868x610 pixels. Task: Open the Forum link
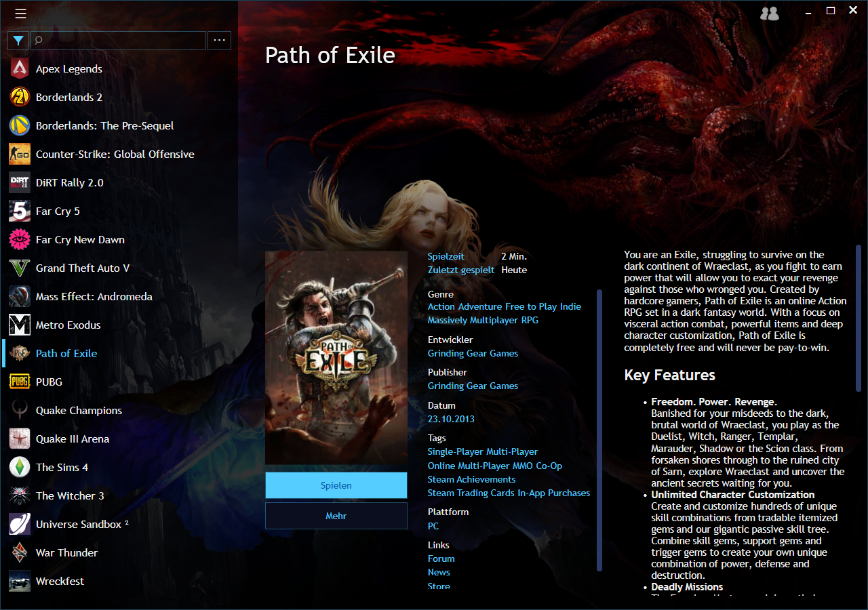click(441, 558)
